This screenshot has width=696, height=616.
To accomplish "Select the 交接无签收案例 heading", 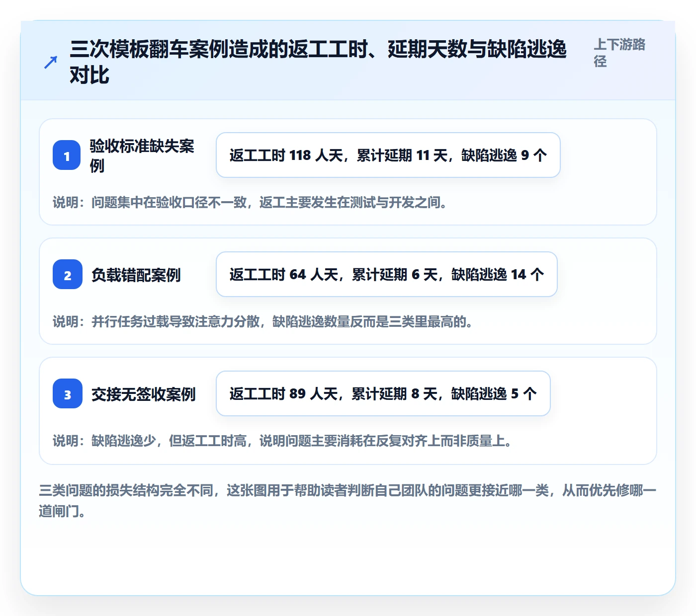I will tap(143, 394).
